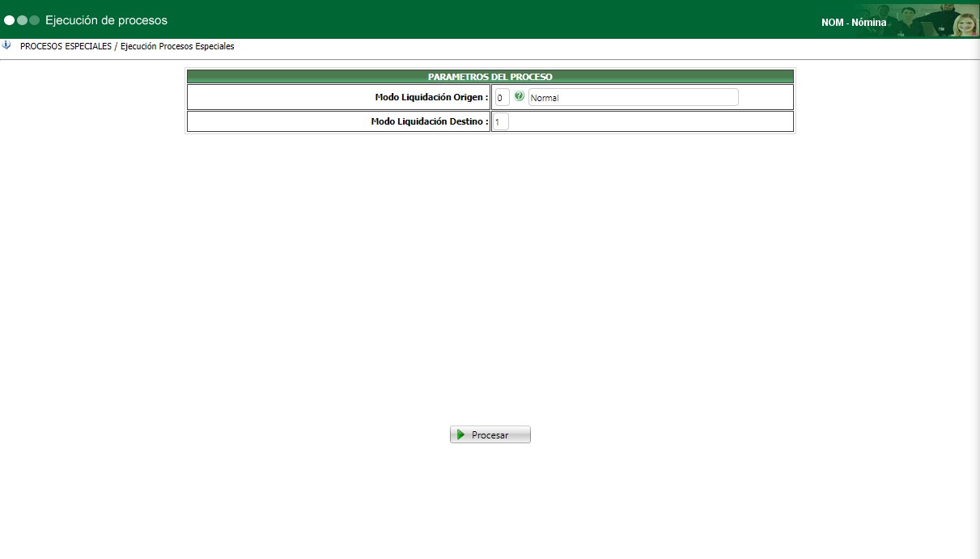Focus the Modo Liquidación Destino field
The height and width of the screenshot is (559, 980).
click(501, 122)
